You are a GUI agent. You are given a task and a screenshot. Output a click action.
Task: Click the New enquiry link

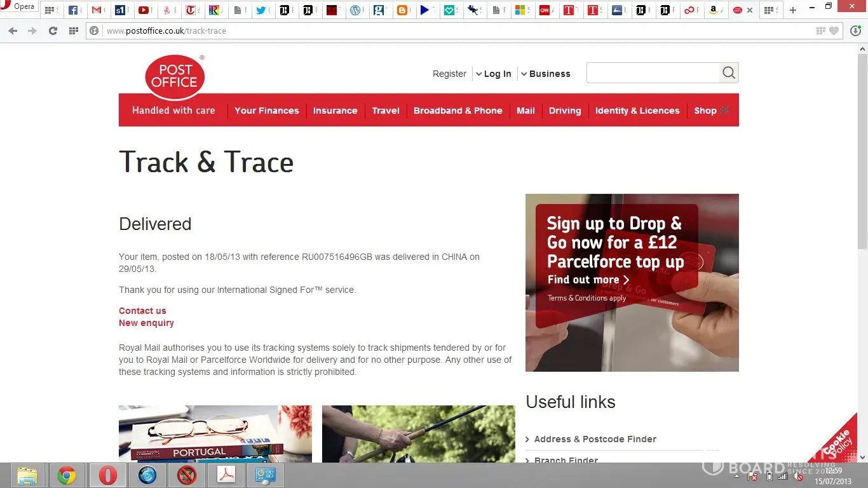click(x=146, y=323)
